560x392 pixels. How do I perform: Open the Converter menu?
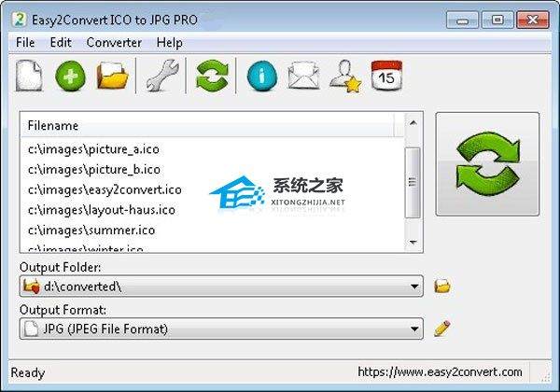click(x=114, y=43)
